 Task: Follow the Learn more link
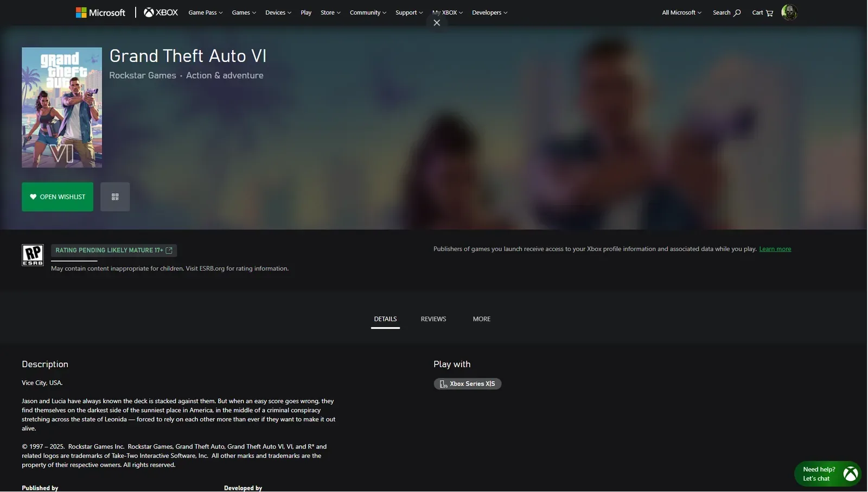[775, 249]
